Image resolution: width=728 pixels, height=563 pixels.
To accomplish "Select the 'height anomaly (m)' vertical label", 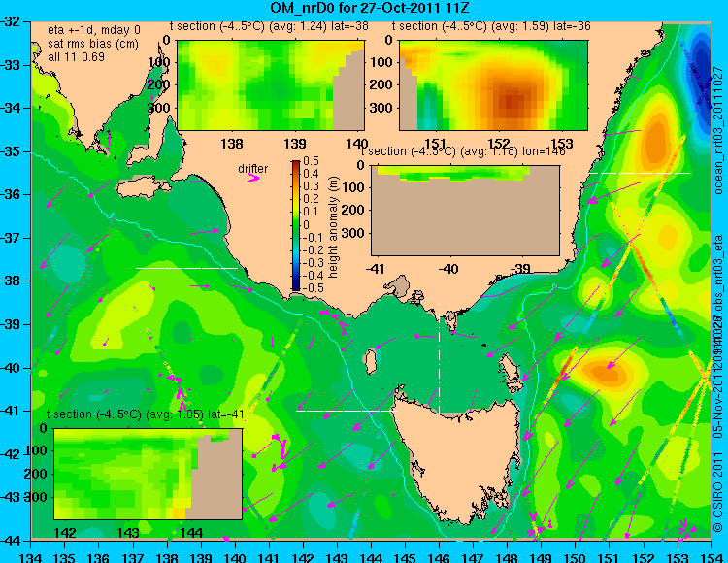I will pyautogui.click(x=332, y=227).
